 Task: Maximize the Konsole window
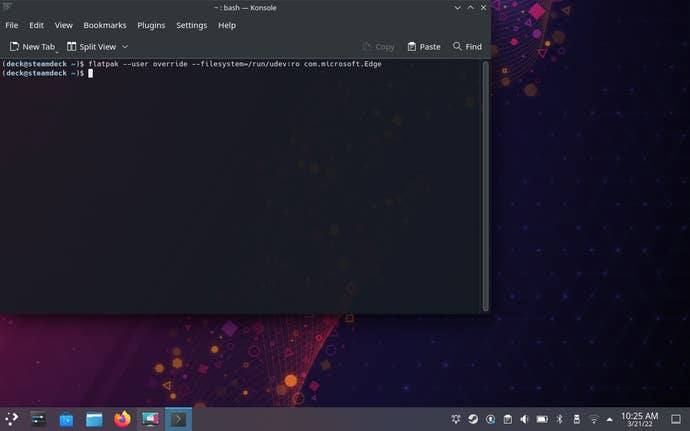click(470, 7)
